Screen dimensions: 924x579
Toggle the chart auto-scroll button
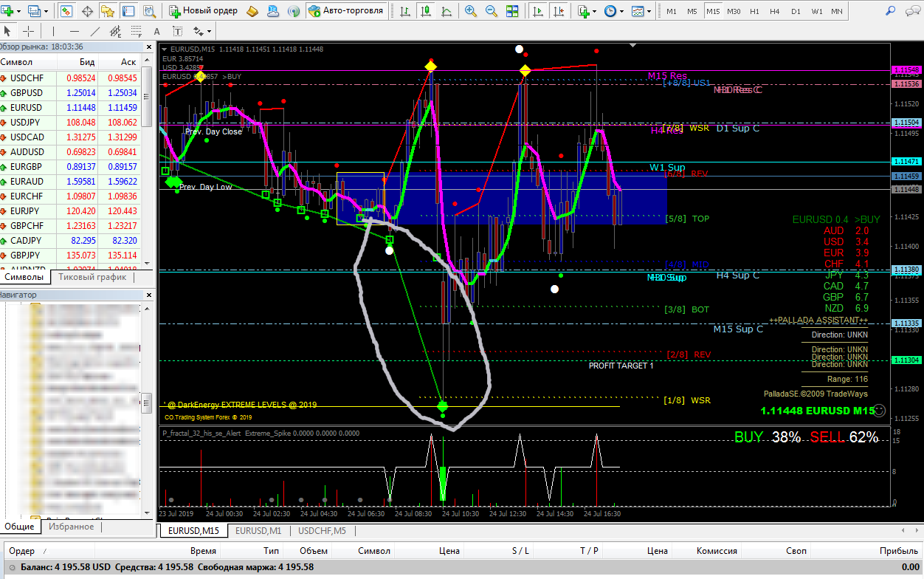(539, 11)
